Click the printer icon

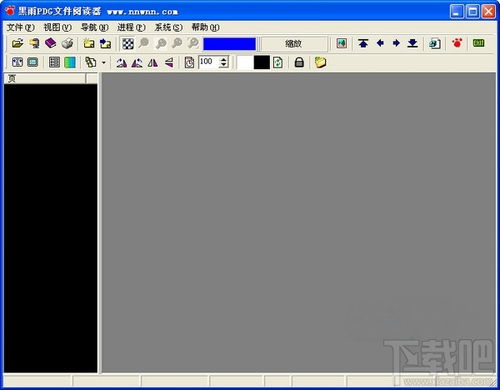tap(67, 43)
